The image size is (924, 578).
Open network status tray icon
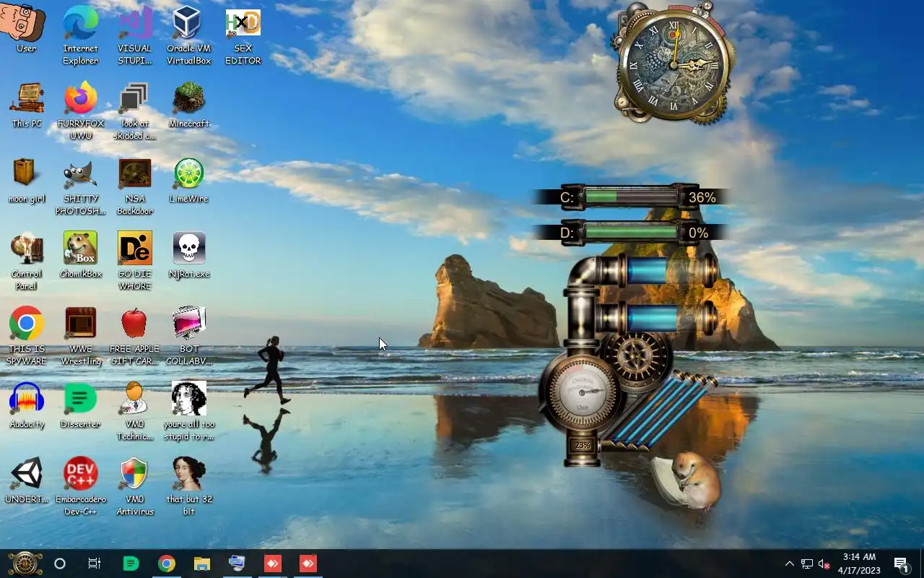807,564
